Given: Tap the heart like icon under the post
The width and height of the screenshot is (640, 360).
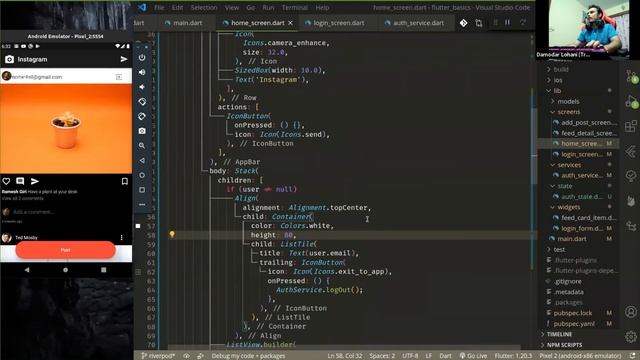Looking at the screenshot, I should pos(6,181).
